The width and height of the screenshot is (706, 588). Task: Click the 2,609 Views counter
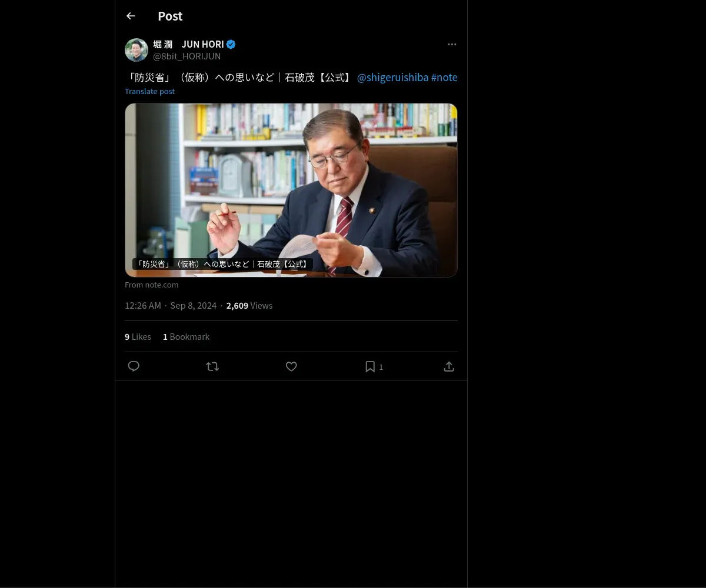[x=249, y=305]
